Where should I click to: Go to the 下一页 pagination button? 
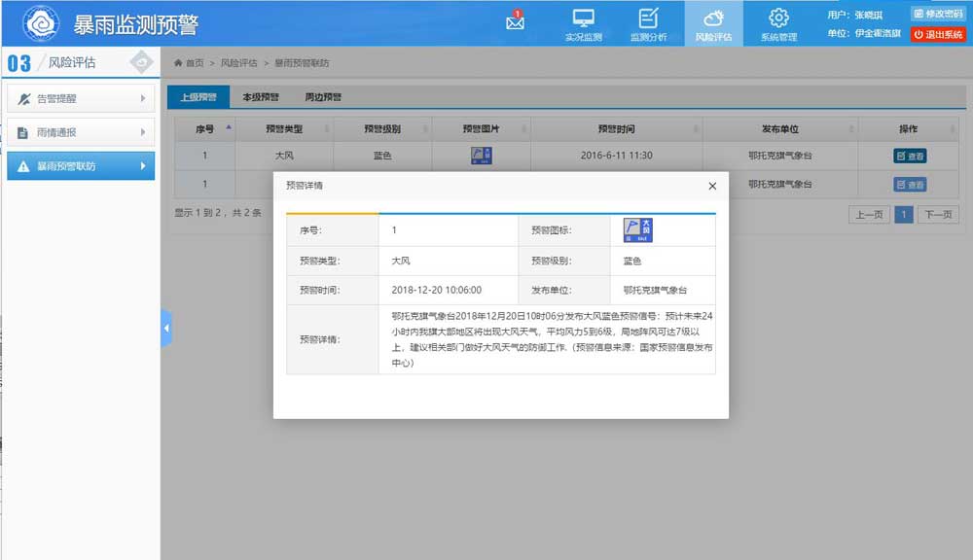click(938, 215)
